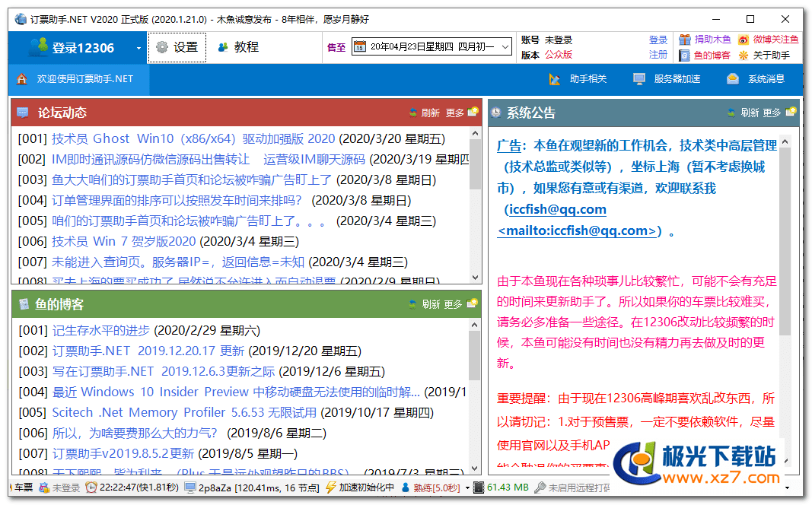Open the 服务器加速 menu

tap(667, 79)
